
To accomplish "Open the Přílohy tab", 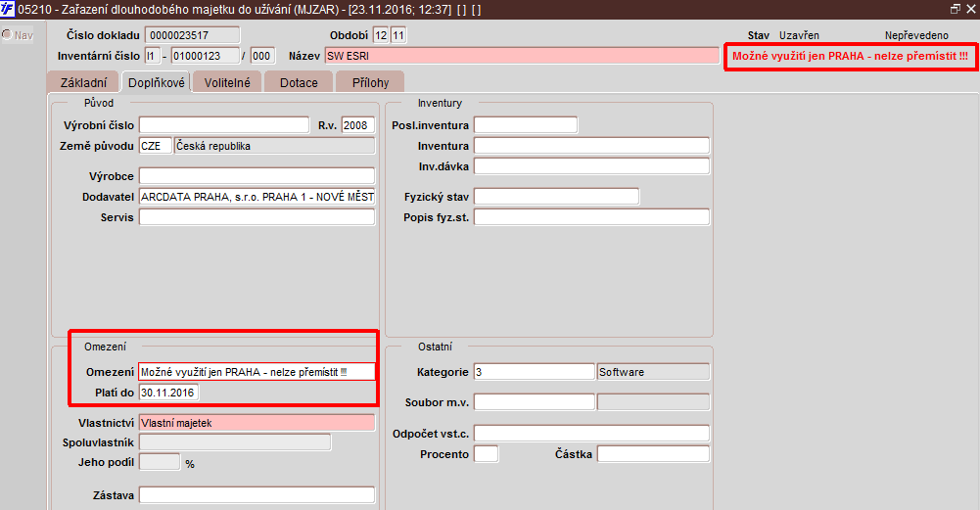I will click(370, 82).
